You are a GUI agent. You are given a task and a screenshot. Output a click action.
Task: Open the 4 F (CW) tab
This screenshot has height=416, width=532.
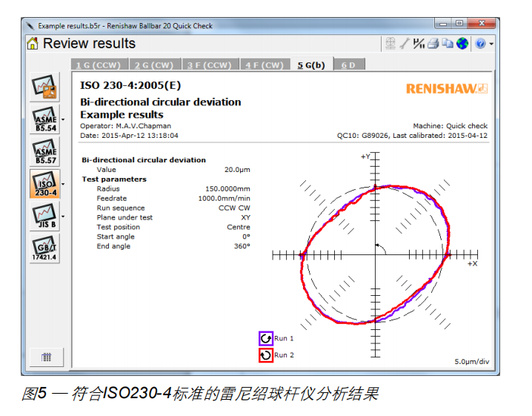pos(265,65)
